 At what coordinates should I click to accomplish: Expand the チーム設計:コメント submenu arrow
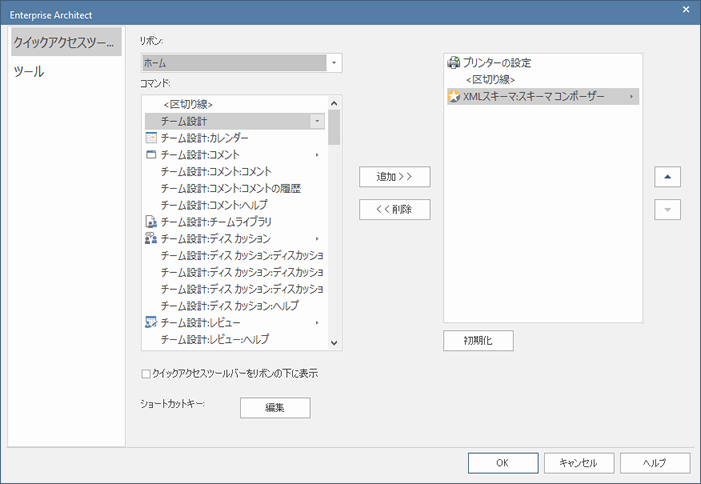point(317,155)
